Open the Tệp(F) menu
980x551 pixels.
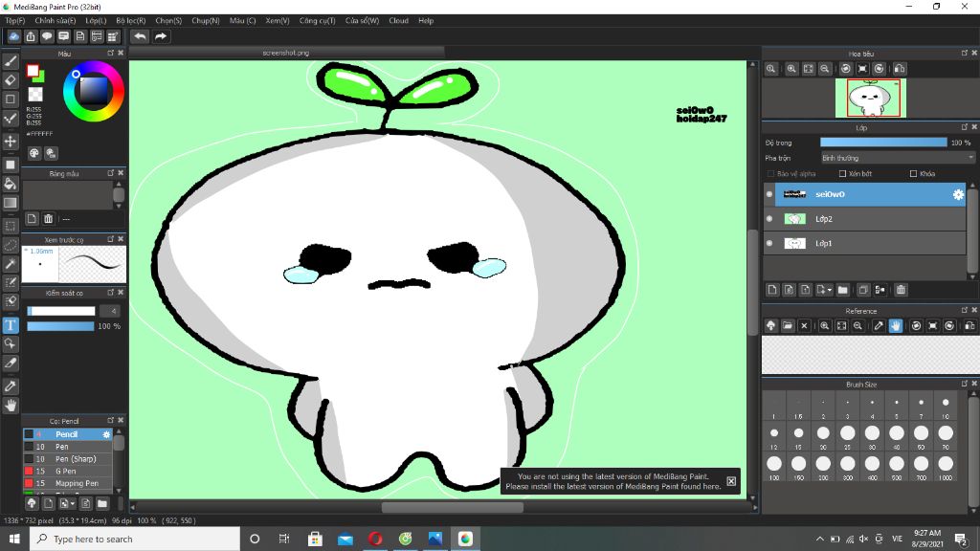coord(15,21)
